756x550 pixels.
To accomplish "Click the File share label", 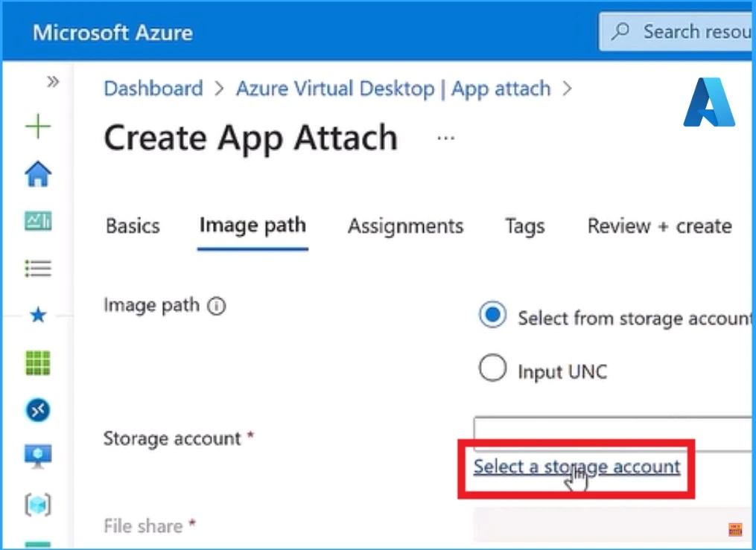I will click(x=143, y=526).
